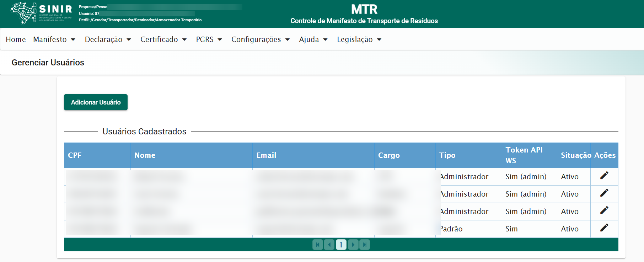The image size is (644, 262).
Task: Click the Gerenciar Usuários page title
Action: pyautogui.click(x=48, y=63)
